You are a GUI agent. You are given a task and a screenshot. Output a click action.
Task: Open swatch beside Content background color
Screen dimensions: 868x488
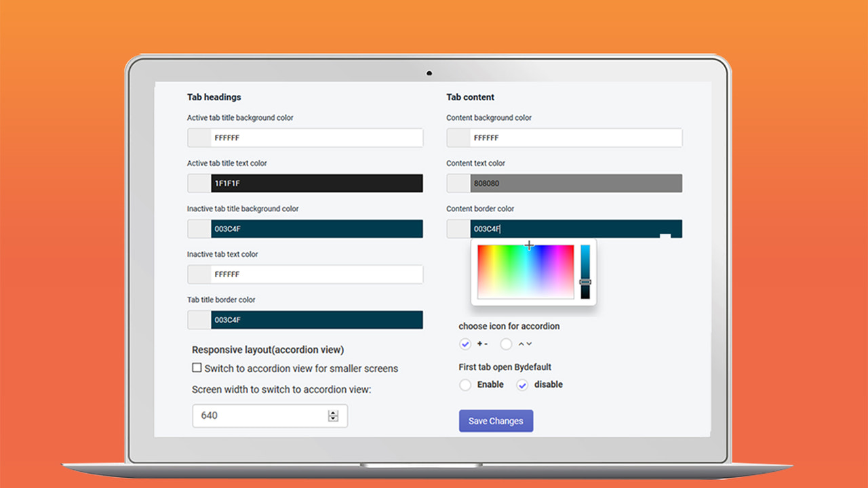(x=458, y=138)
